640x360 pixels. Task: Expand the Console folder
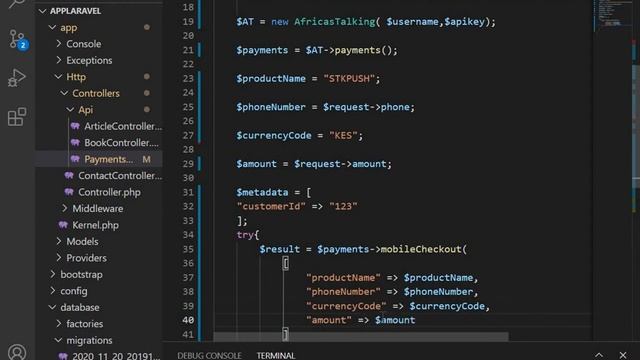(x=59, y=44)
